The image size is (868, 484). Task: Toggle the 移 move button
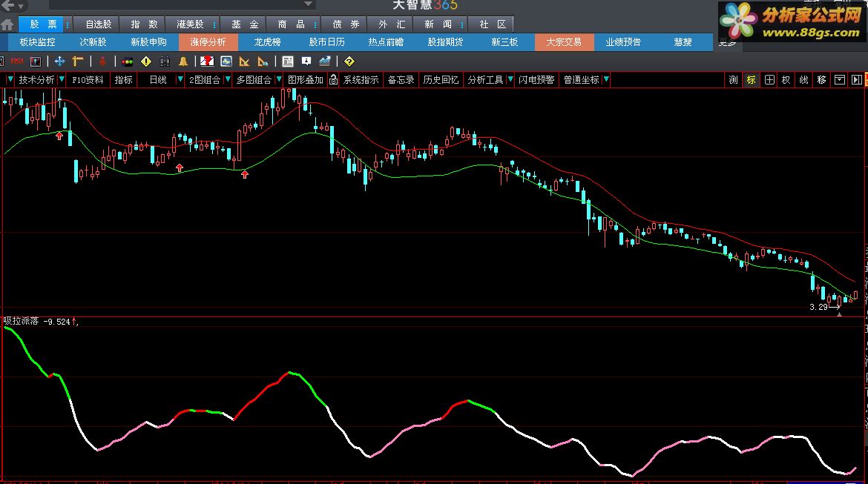821,80
